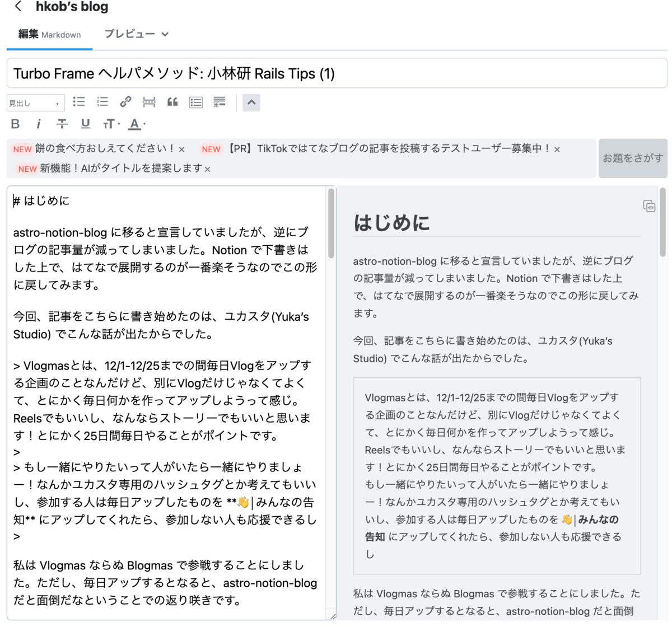The width and height of the screenshot is (672, 627).
Task: Click the '# はじめに' line in editor
Action: 41,200
